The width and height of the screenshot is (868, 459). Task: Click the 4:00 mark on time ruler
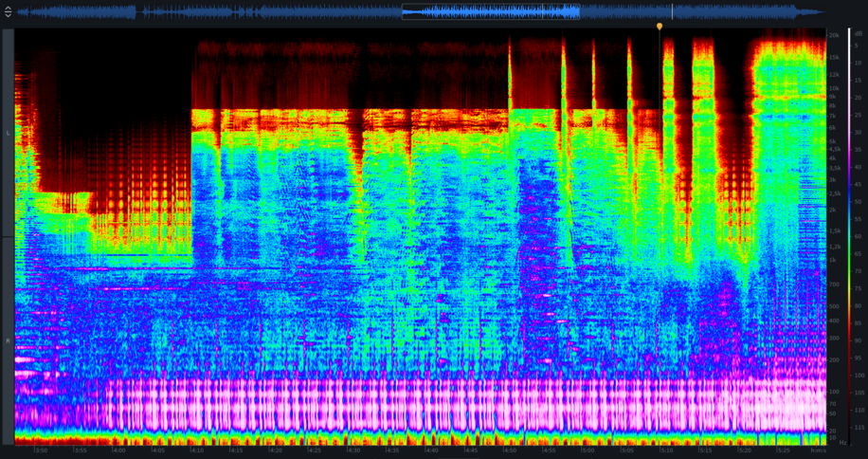pos(118,450)
